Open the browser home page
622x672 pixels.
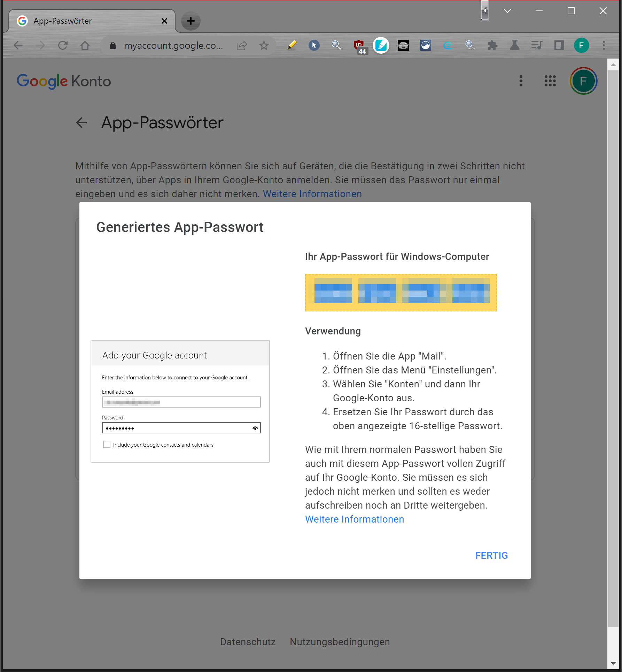coord(85,45)
